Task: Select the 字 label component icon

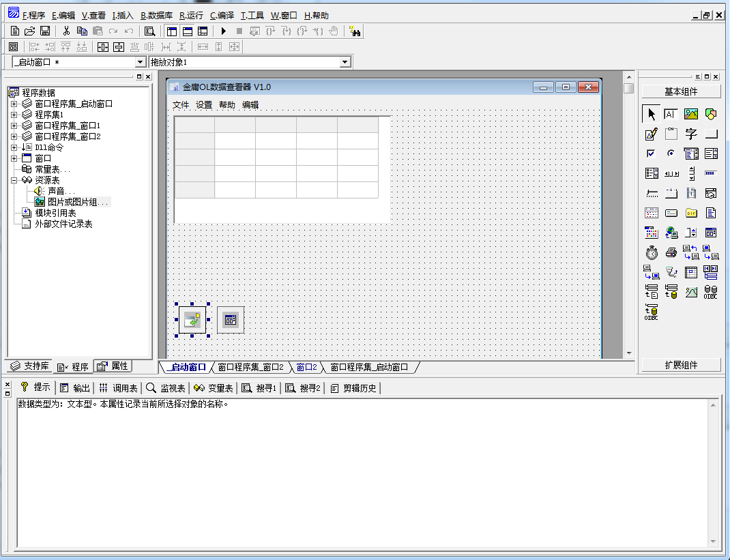Action: (691, 134)
